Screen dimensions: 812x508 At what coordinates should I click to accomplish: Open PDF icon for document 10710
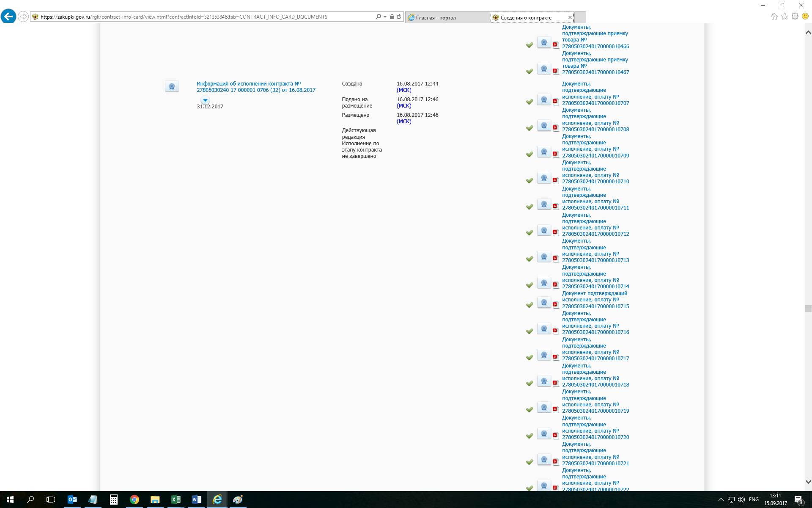pos(556,180)
